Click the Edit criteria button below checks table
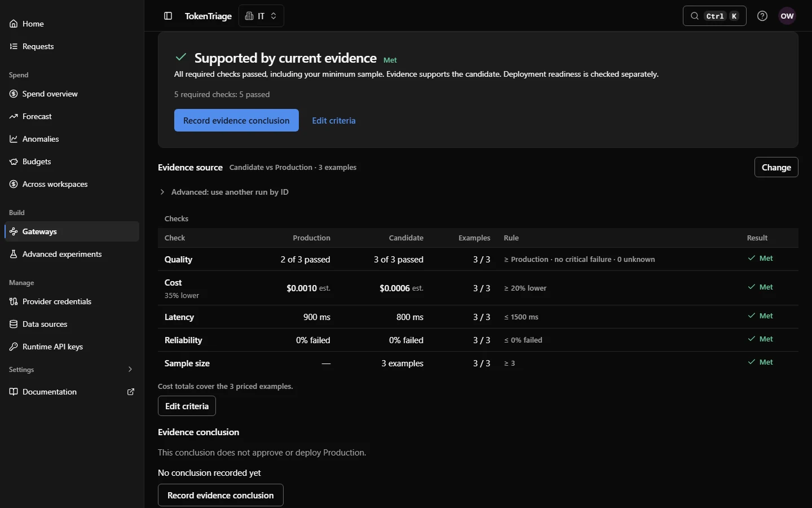Image resolution: width=812 pixels, height=508 pixels. 187,406
